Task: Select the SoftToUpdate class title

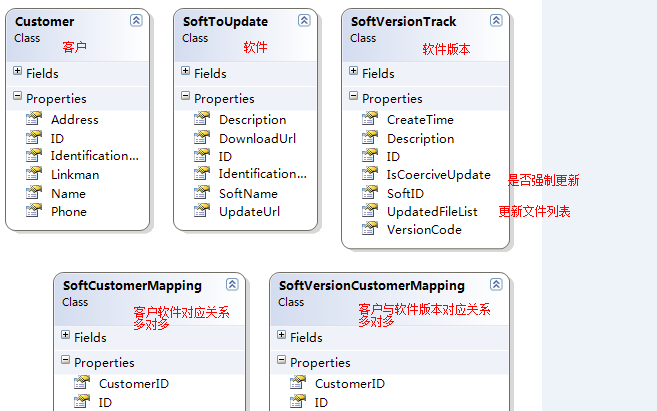Action: (225, 21)
